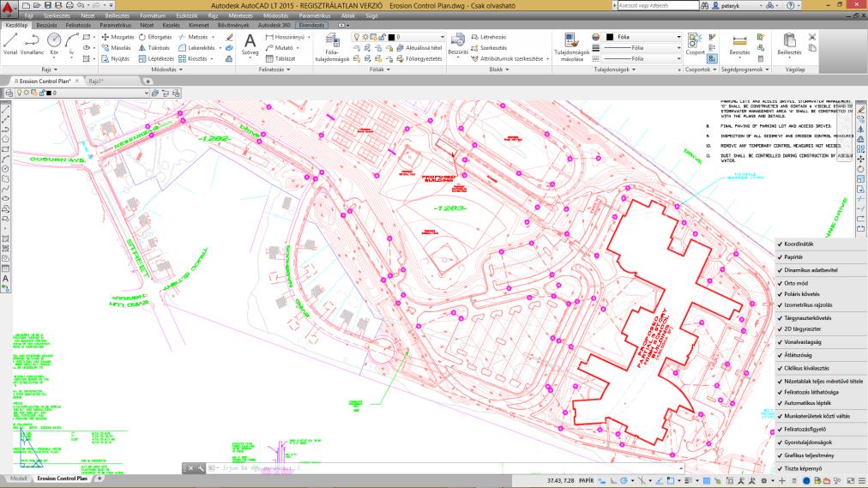Screen dimensions: 868x488
Task: Click the Elforgatás rotate tool
Action: [155, 37]
